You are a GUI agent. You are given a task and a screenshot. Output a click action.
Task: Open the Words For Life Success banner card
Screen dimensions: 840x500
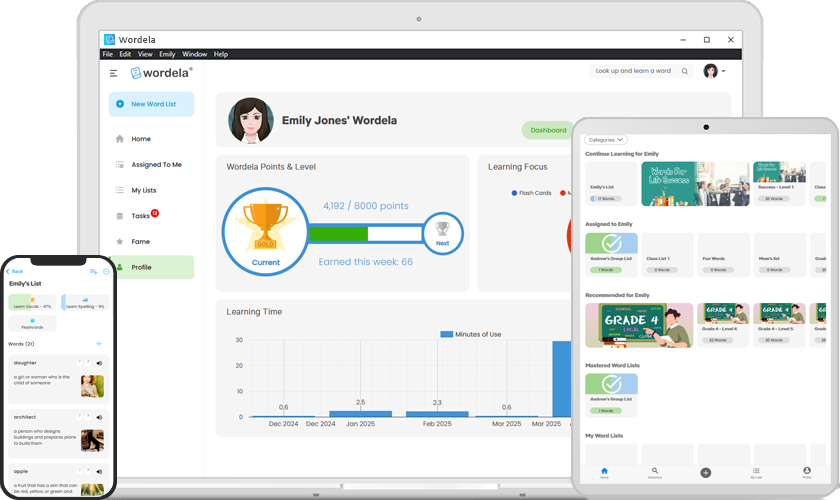tap(695, 184)
